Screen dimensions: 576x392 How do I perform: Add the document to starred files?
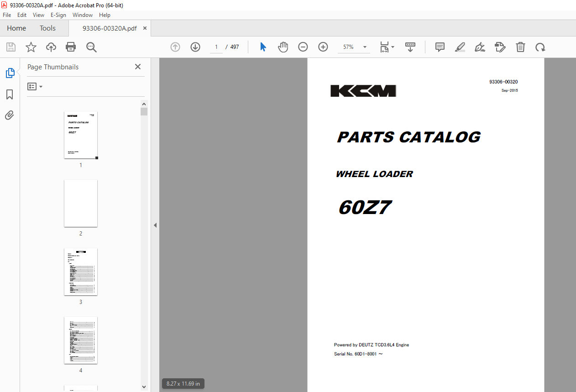pos(31,47)
